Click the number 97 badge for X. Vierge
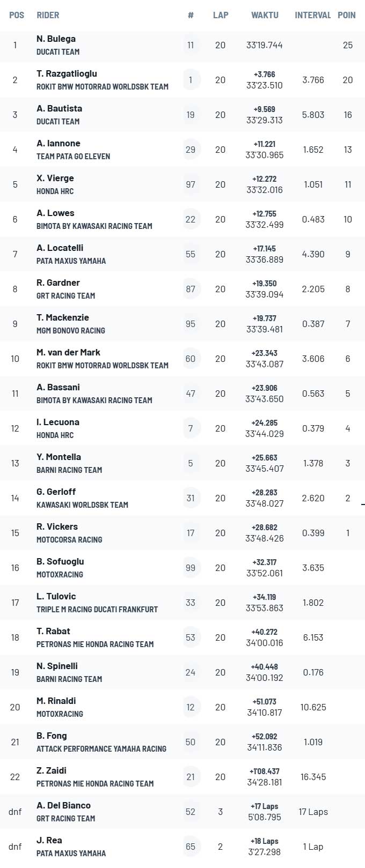Image resolution: width=365 pixels, height=868 pixels. point(191,184)
